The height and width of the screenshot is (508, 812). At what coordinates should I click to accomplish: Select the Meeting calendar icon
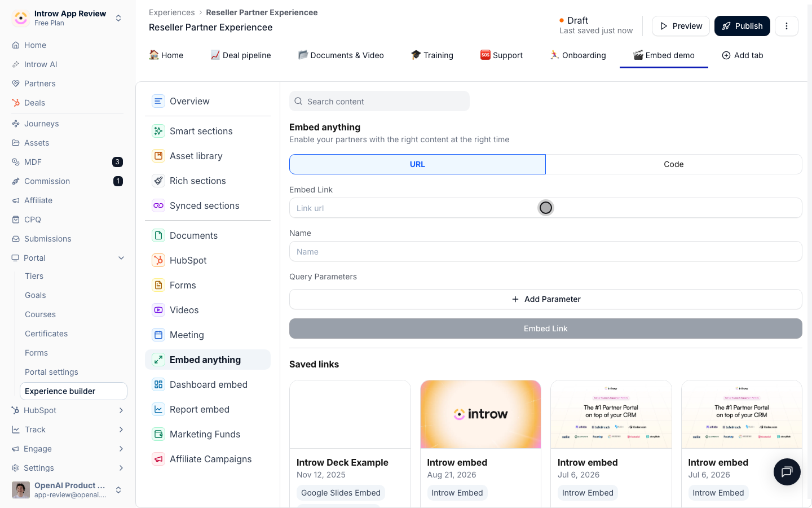pyautogui.click(x=158, y=335)
